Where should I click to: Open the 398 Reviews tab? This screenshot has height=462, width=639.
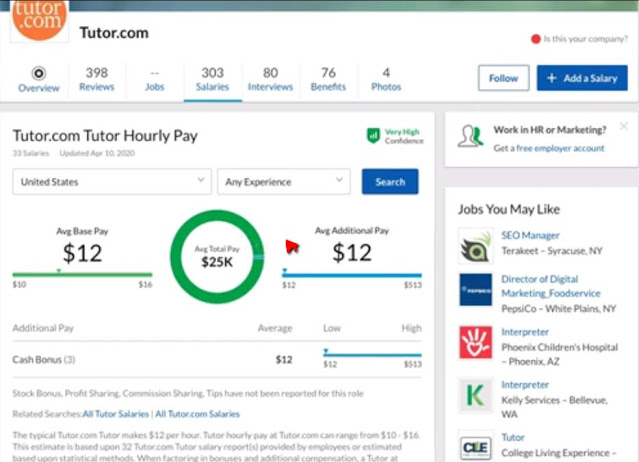click(97, 79)
